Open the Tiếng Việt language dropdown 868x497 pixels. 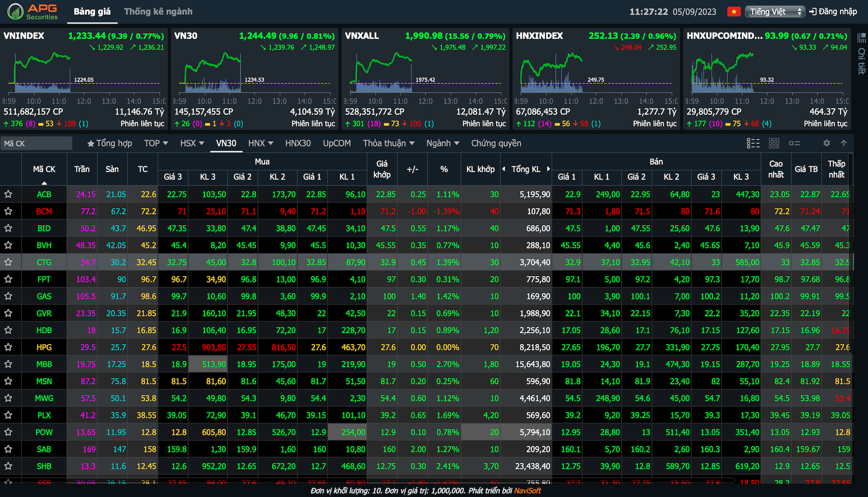pyautogui.click(x=775, y=12)
